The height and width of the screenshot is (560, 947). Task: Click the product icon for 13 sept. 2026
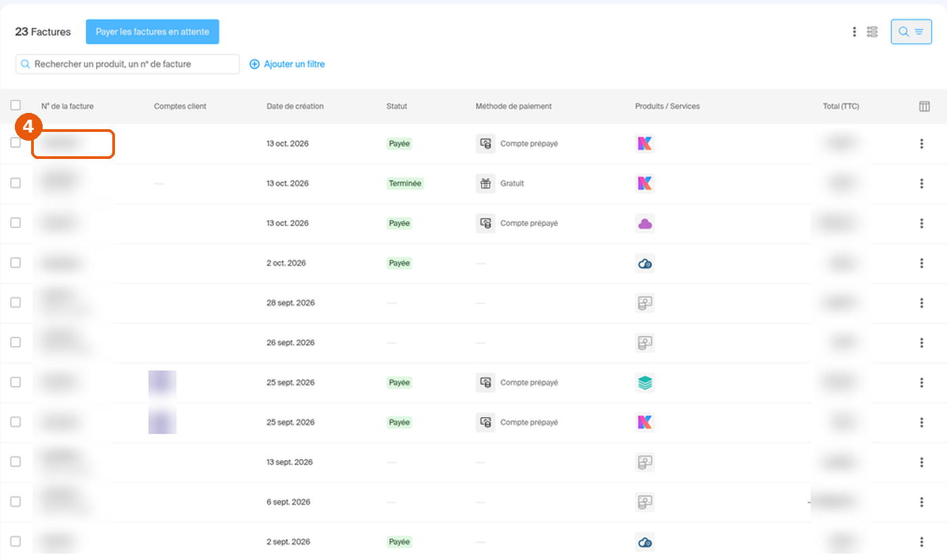click(645, 463)
